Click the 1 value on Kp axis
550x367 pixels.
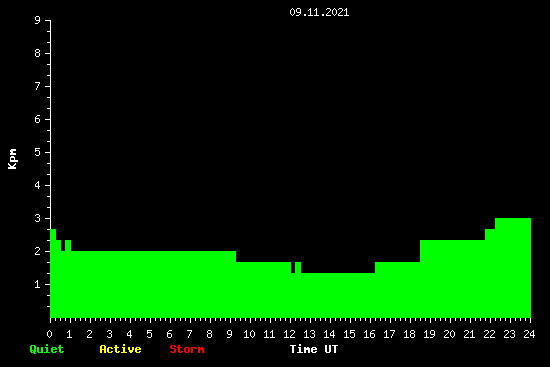pos(38,284)
